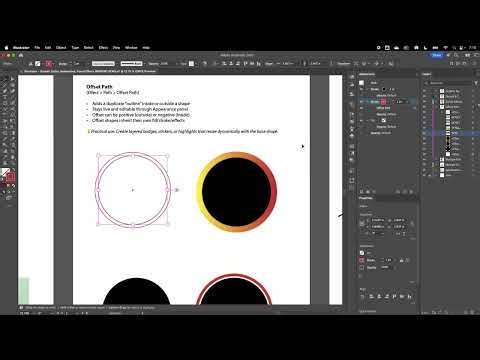The image size is (480, 360).
Task: Open the Style swatch in control bar
Action: pos(192,63)
